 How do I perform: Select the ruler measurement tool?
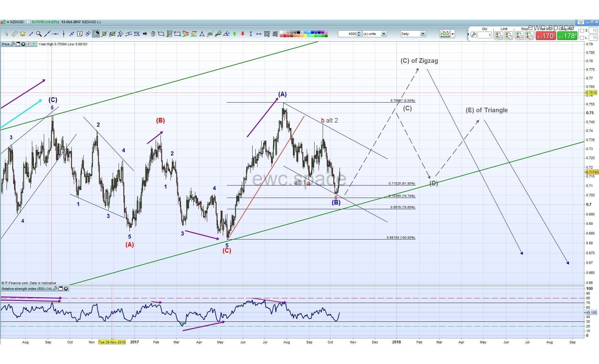14,34
